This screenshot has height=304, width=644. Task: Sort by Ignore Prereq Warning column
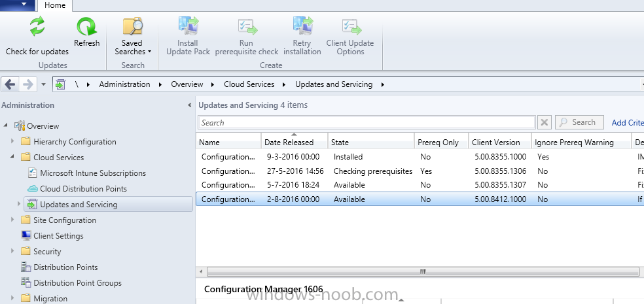(581, 143)
